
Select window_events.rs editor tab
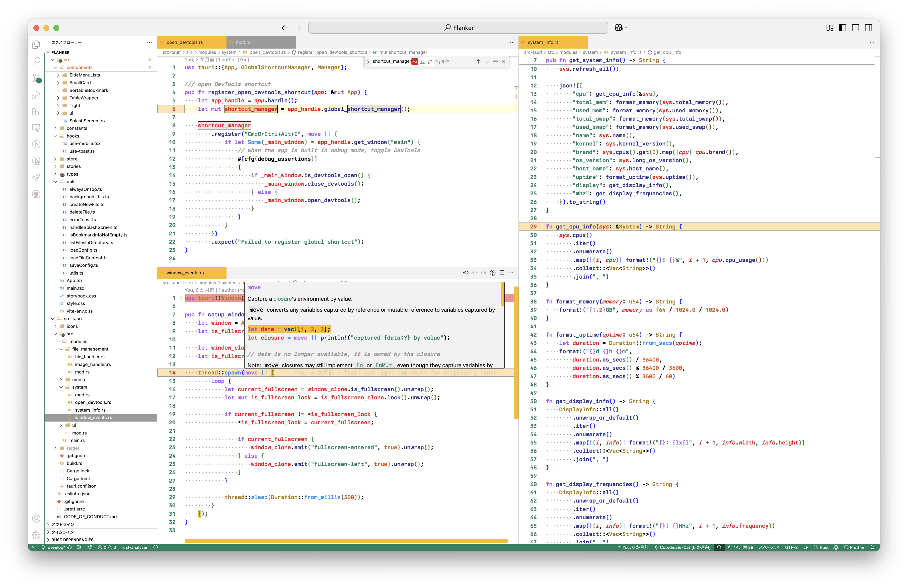tap(192, 273)
